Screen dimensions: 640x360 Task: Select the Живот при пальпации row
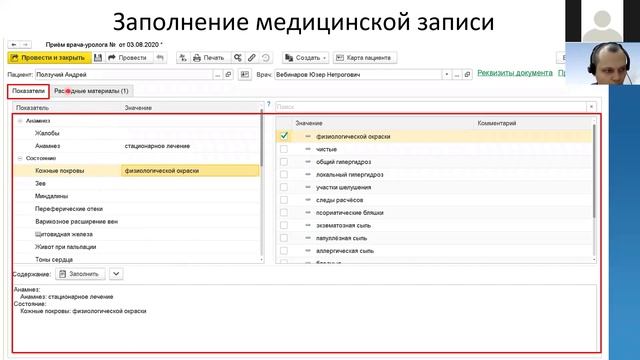(137, 247)
